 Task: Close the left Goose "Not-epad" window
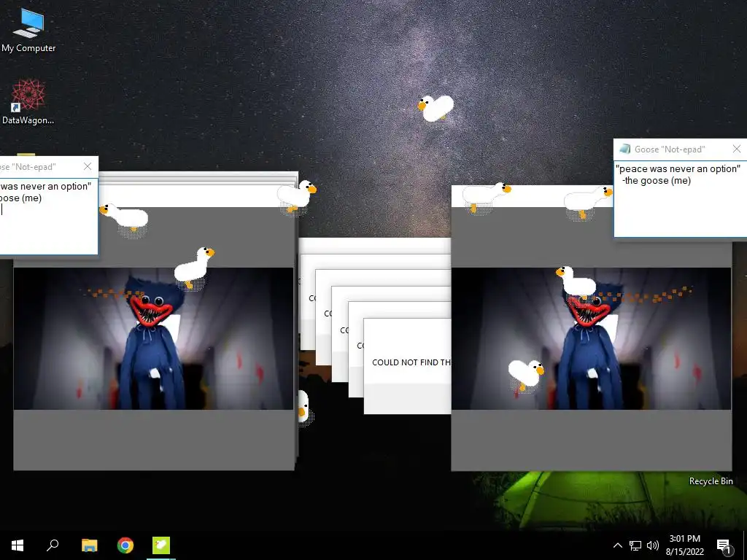click(x=88, y=166)
